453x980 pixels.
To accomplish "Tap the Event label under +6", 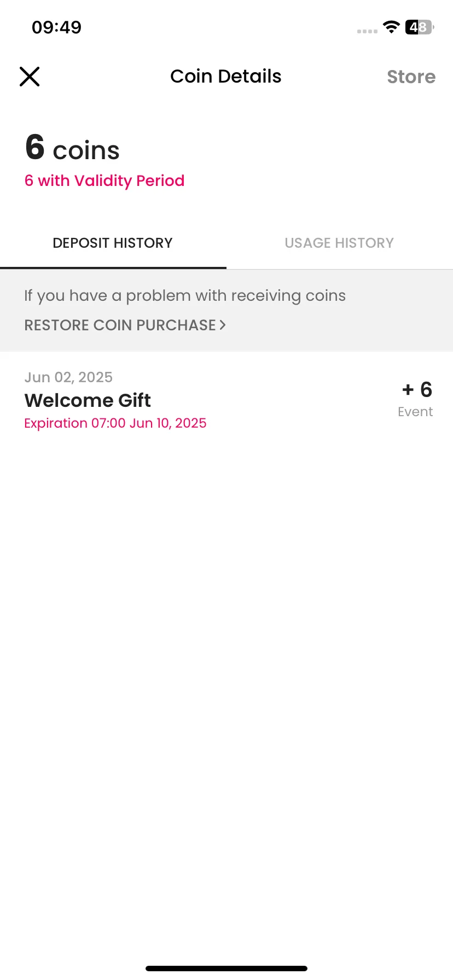I will pos(415,412).
